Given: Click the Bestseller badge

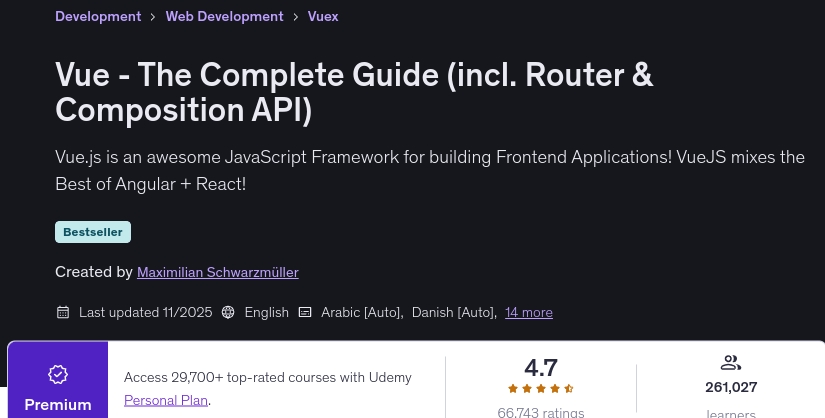Looking at the screenshot, I should click(x=93, y=232).
